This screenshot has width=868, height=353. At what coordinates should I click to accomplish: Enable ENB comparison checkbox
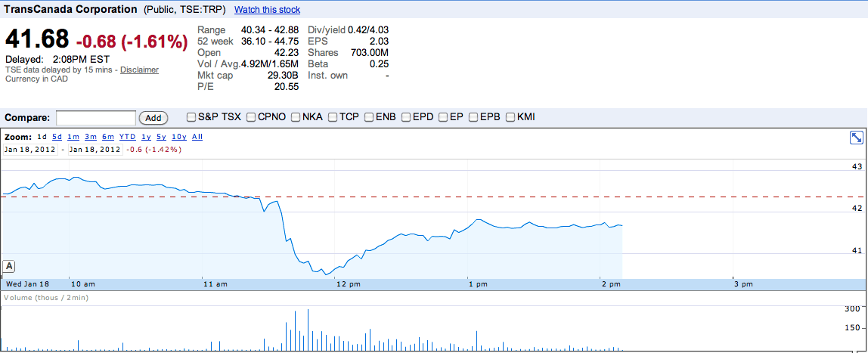[369, 117]
